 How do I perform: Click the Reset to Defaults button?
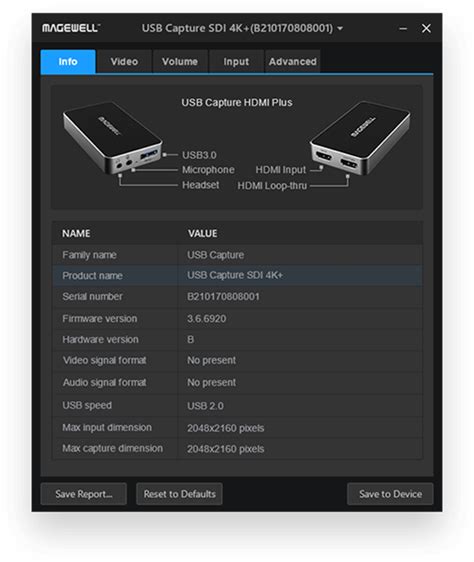click(179, 494)
